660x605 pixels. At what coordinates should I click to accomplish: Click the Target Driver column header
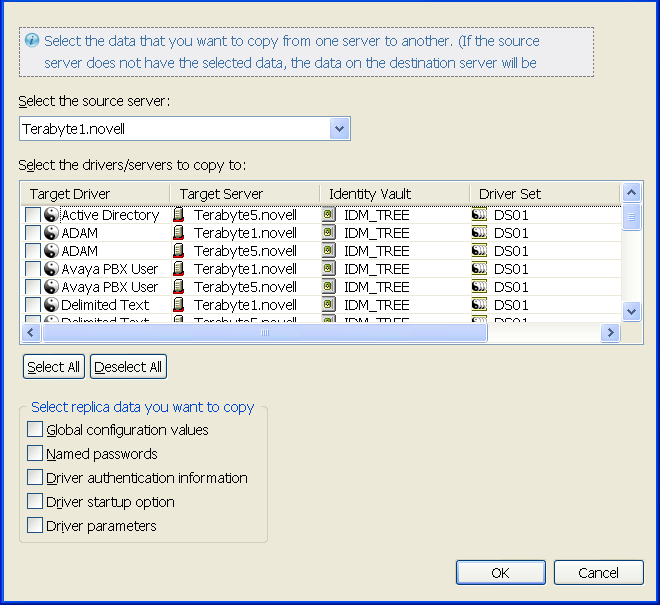click(96, 194)
